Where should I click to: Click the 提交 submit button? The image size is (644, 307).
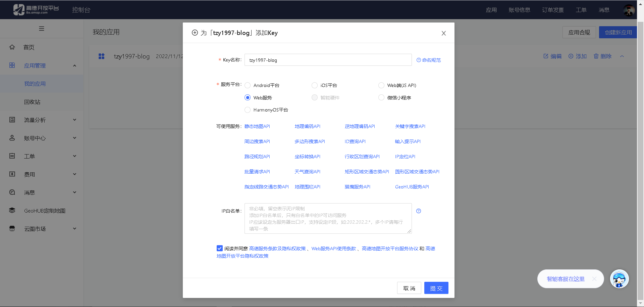436,288
